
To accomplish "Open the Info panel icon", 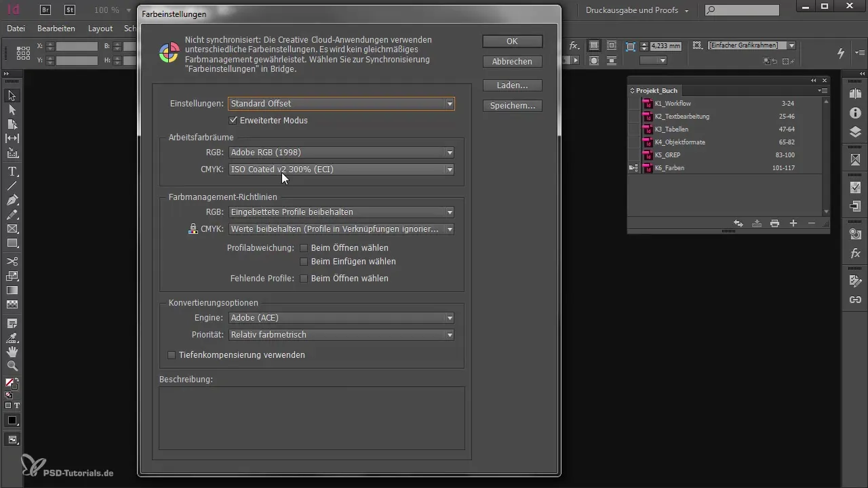I will tap(855, 113).
